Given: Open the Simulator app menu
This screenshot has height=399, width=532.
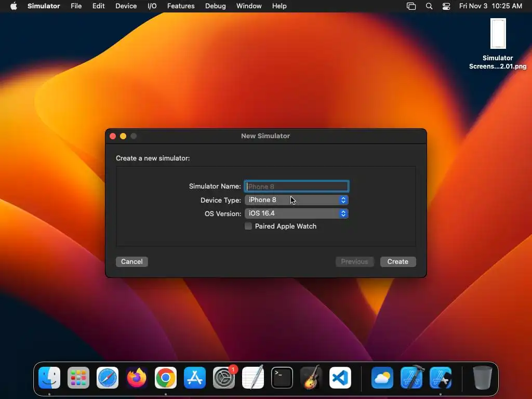Looking at the screenshot, I should [44, 6].
